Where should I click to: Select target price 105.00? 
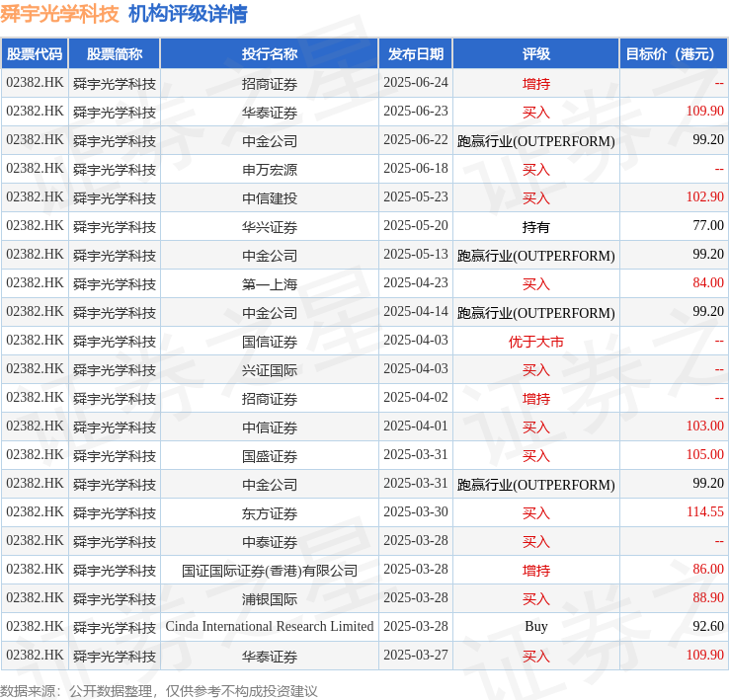[x=705, y=455]
